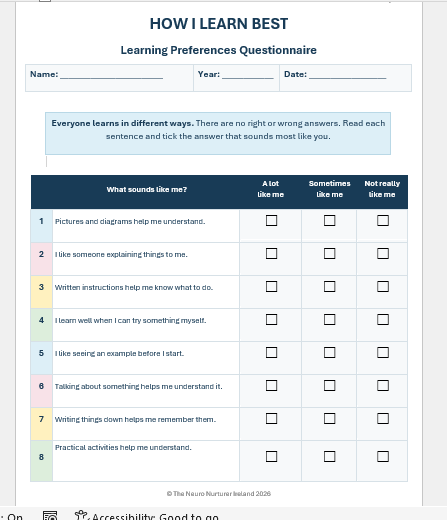The height and width of the screenshot is (520, 447).
Task: Open the Accessibility: Good to go checker
Action: click(x=147, y=516)
